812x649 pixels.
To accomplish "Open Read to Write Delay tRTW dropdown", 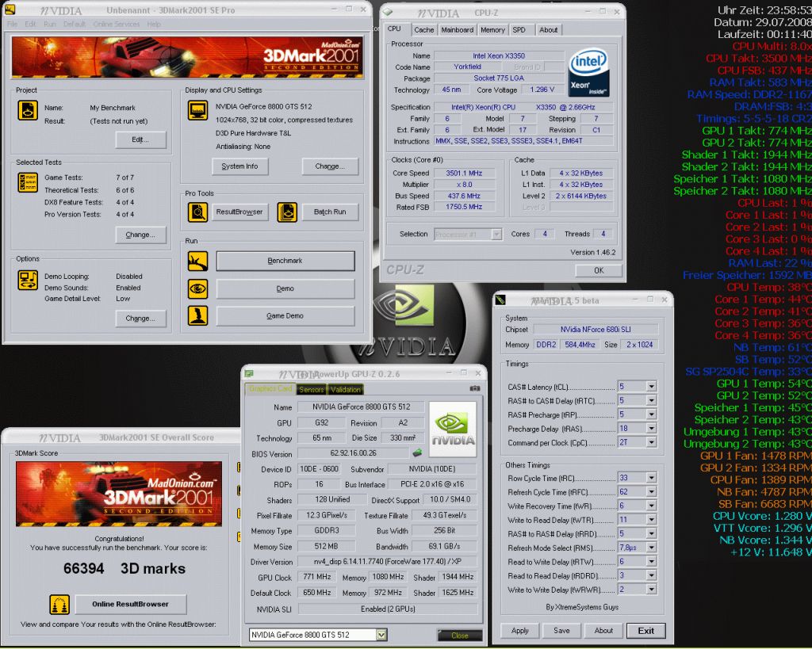I will (651, 562).
